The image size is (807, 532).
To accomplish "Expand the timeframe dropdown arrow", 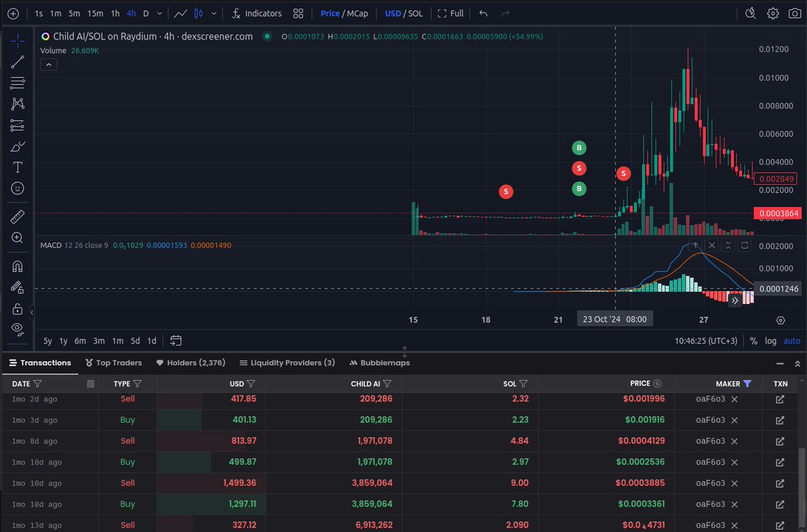I will pos(160,13).
